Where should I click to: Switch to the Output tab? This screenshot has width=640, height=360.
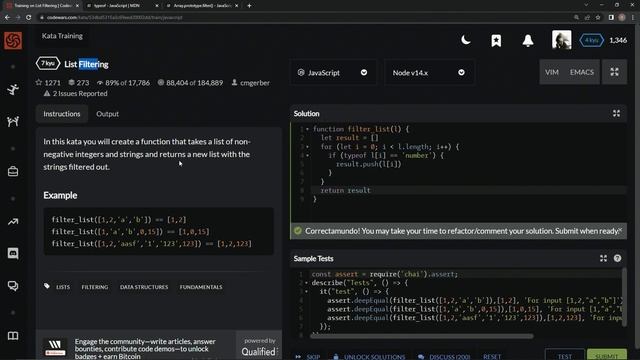107,114
